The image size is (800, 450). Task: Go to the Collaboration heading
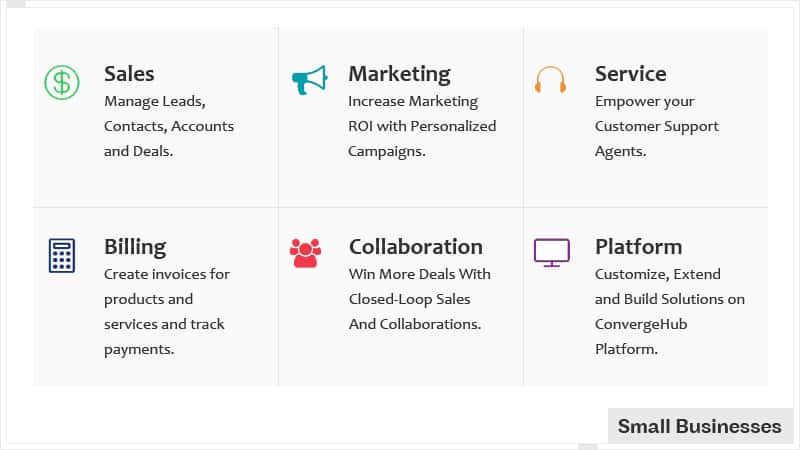(416, 247)
